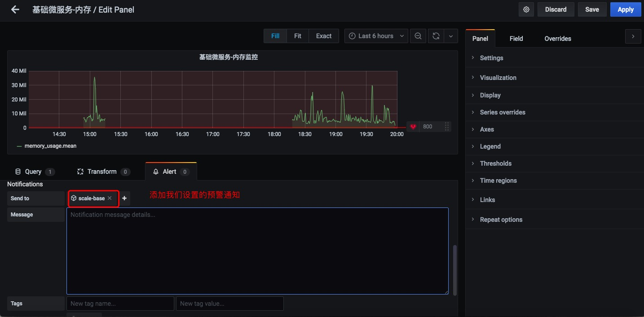Expand the Legend section
The image size is (644, 317).
click(x=555, y=146)
